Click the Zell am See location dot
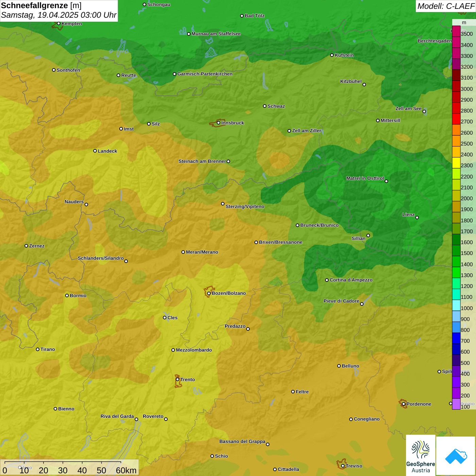 click(424, 112)
